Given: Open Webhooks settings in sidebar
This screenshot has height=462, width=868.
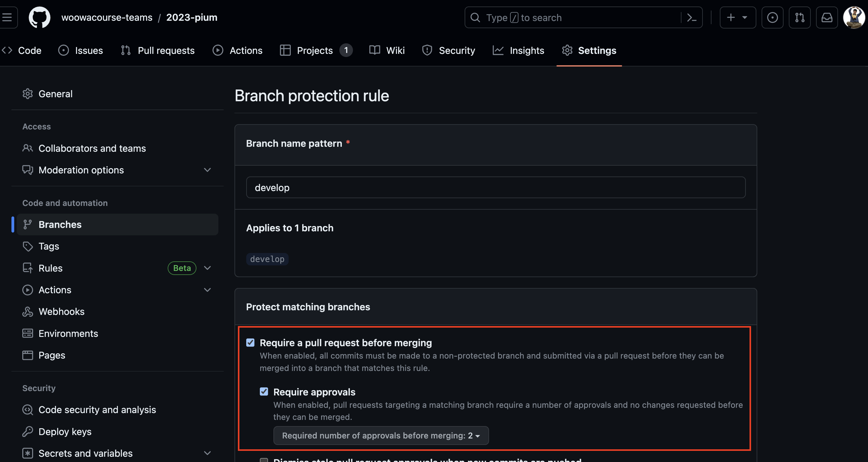Looking at the screenshot, I should pyautogui.click(x=61, y=312).
